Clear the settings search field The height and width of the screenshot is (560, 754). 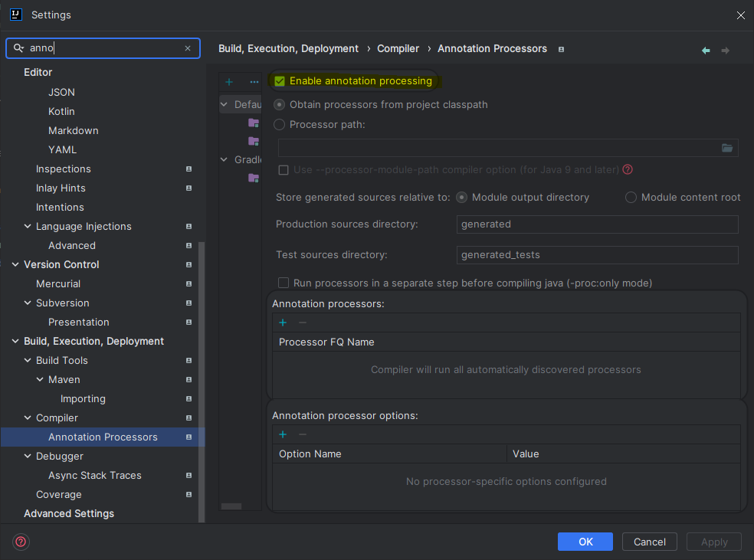[x=188, y=48]
